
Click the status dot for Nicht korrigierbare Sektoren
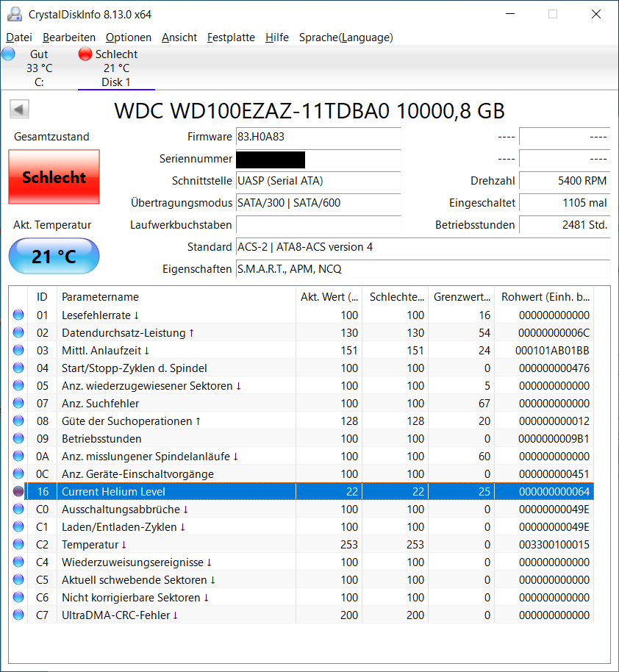click(x=18, y=598)
